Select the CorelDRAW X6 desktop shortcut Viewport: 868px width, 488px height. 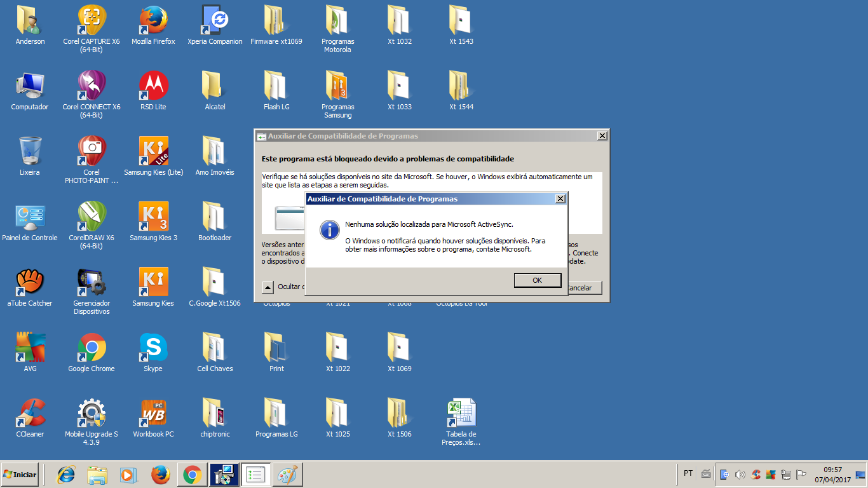pyautogui.click(x=92, y=225)
